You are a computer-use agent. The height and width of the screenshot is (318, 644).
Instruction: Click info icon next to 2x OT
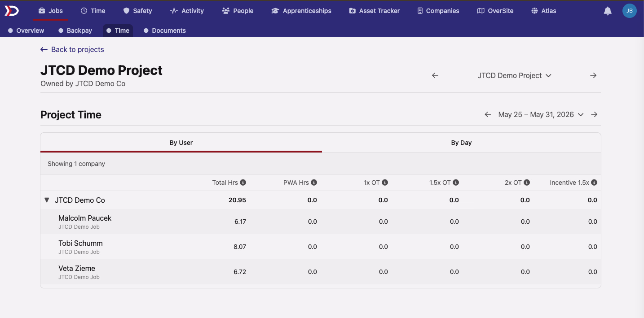coord(527,183)
